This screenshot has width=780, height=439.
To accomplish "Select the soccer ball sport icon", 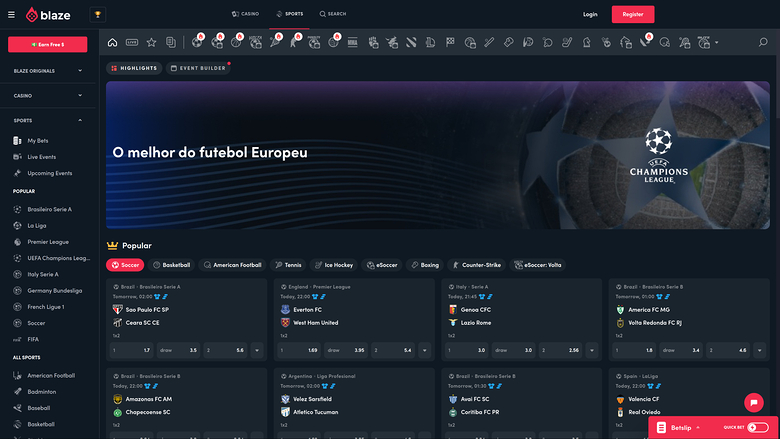I will 197,42.
